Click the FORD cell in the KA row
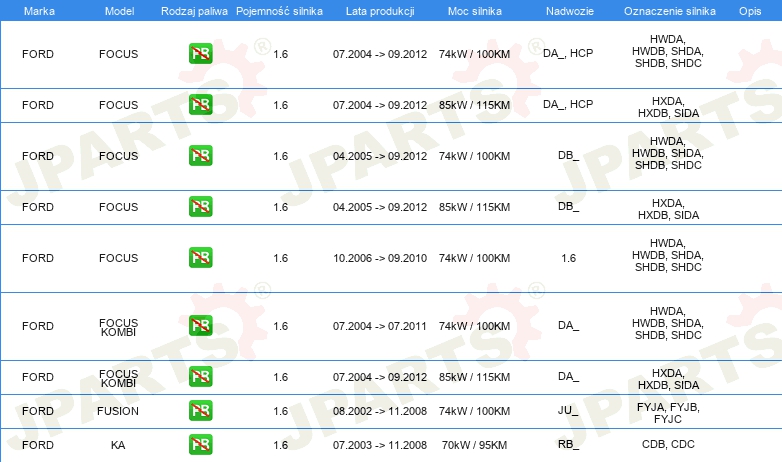 click(x=38, y=445)
